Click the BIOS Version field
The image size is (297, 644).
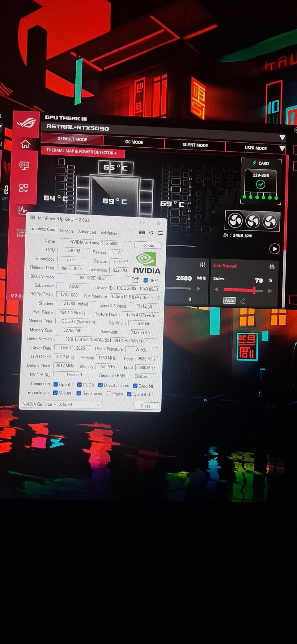(x=93, y=278)
